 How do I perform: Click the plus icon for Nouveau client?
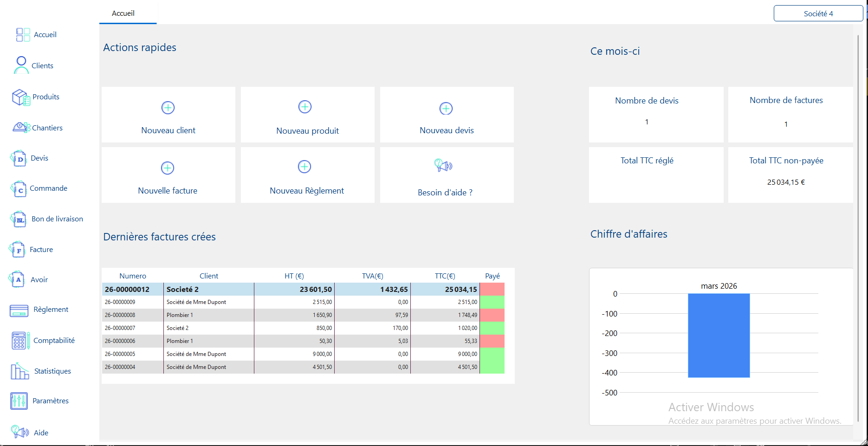tap(168, 108)
